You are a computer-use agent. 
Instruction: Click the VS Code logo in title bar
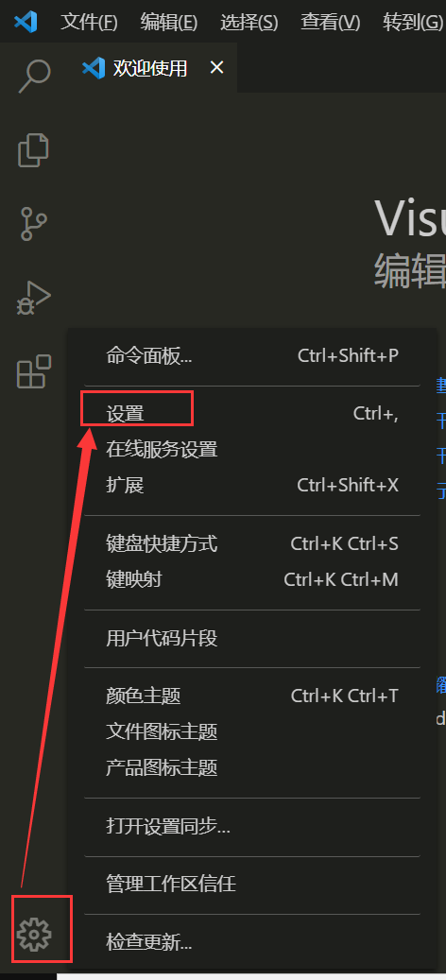[x=26, y=22]
